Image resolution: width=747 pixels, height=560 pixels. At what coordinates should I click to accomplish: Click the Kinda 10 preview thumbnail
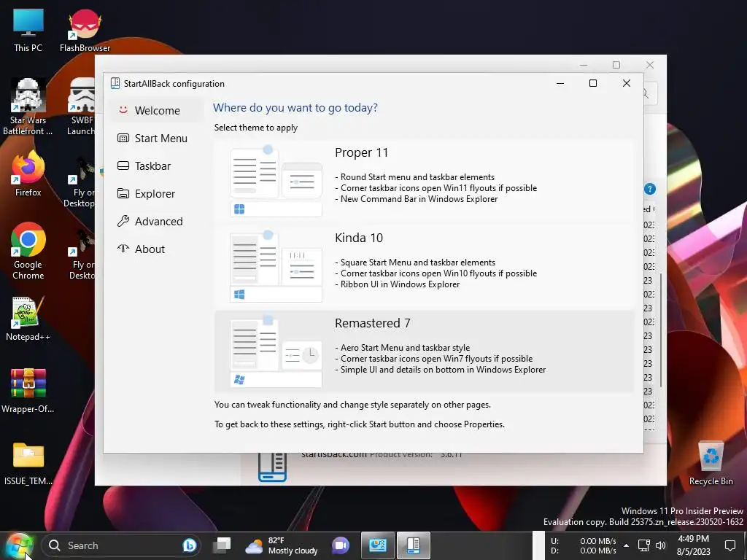[x=276, y=266]
